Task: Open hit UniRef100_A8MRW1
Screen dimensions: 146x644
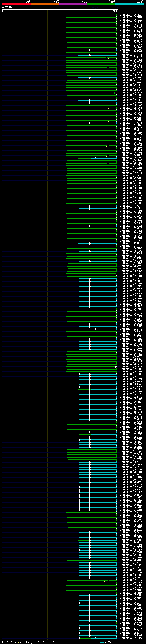Action: (x=131, y=98)
